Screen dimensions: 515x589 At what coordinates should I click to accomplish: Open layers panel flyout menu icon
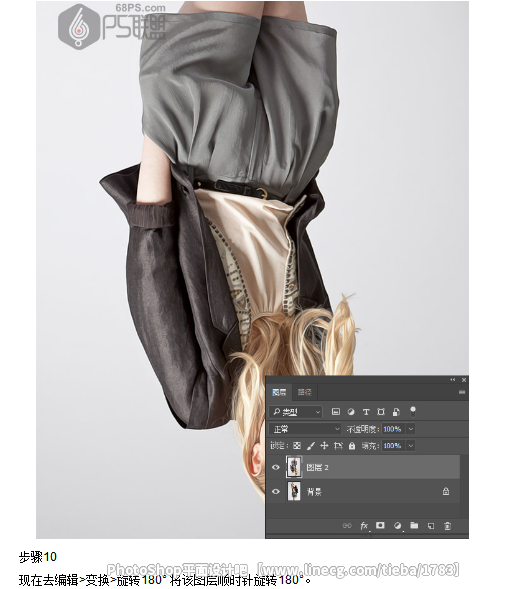click(462, 392)
